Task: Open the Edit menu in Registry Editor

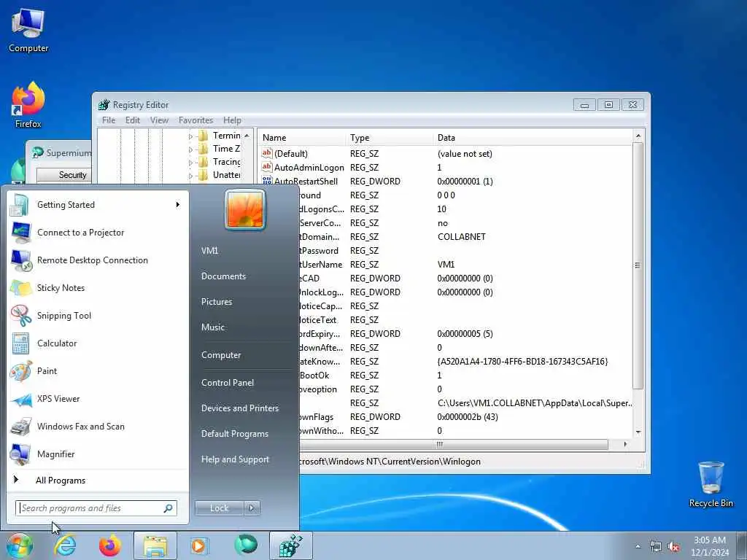Action: tap(133, 120)
